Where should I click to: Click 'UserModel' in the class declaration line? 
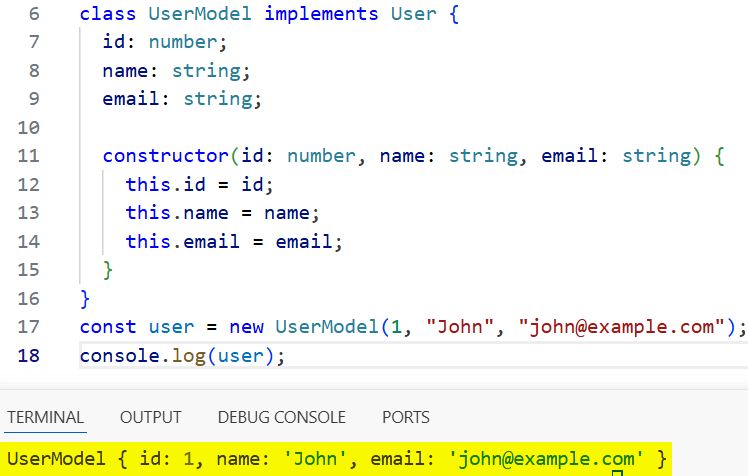pos(200,13)
